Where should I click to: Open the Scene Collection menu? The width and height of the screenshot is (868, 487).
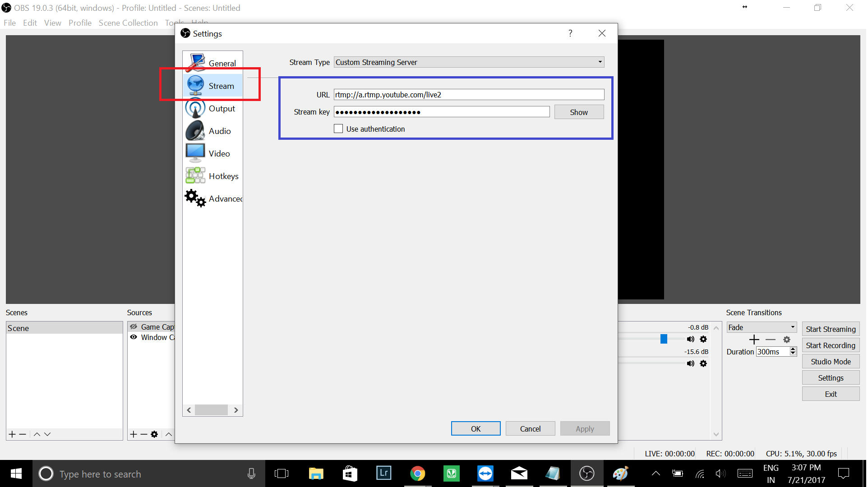pos(129,23)
